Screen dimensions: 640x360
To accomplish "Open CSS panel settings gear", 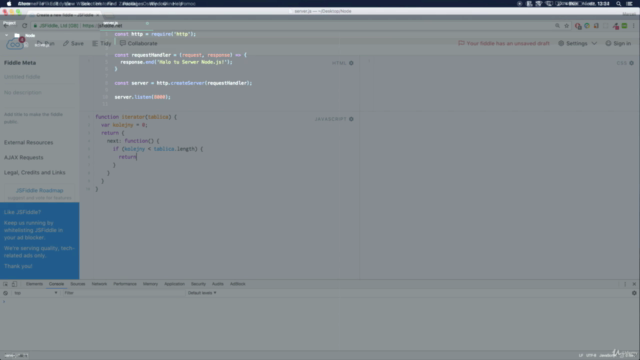I will [x=631, y=63].
